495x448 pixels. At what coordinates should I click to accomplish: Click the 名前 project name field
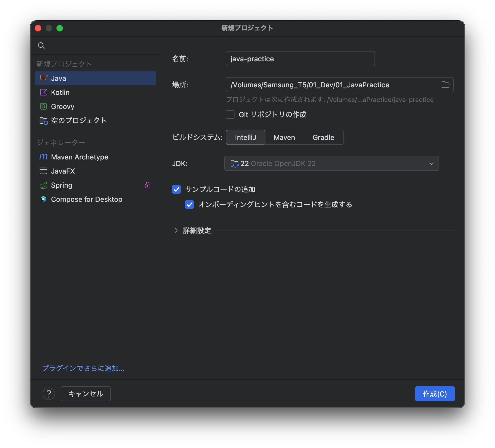pos(300,59)
